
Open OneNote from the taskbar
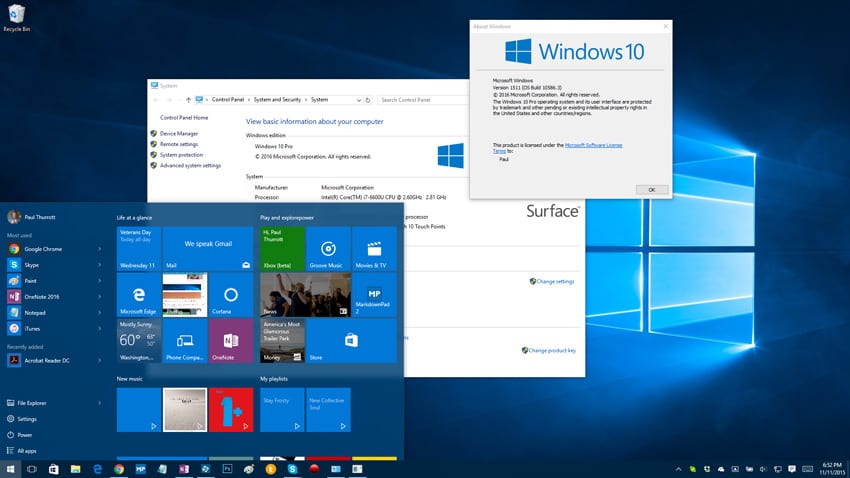tap(184, 469)
